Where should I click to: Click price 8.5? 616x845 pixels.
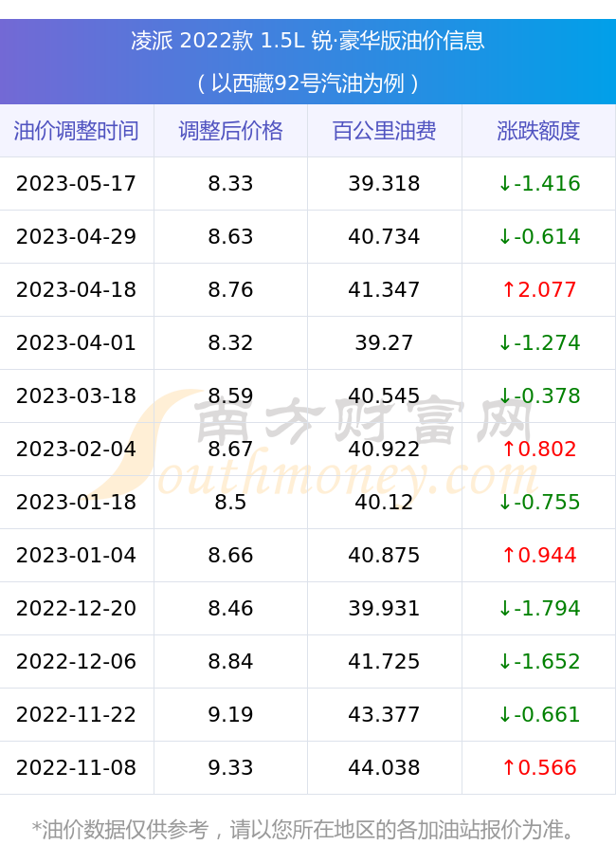230,503
